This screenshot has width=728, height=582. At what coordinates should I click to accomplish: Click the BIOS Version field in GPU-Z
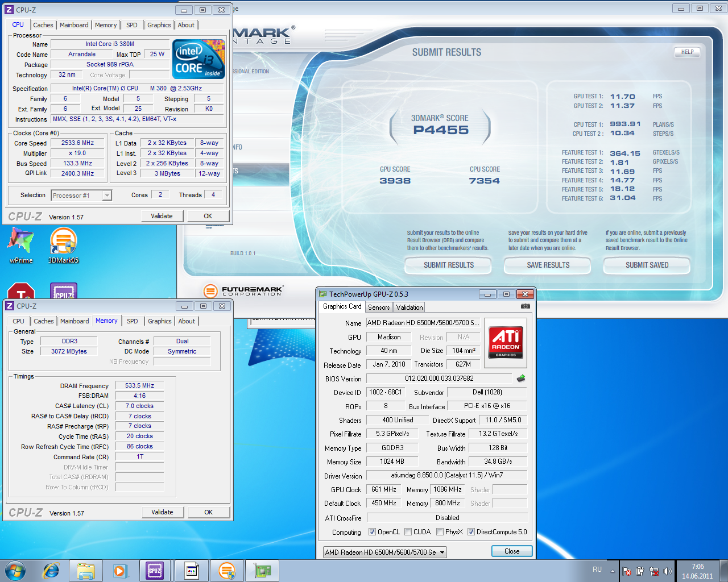[439, 379]
